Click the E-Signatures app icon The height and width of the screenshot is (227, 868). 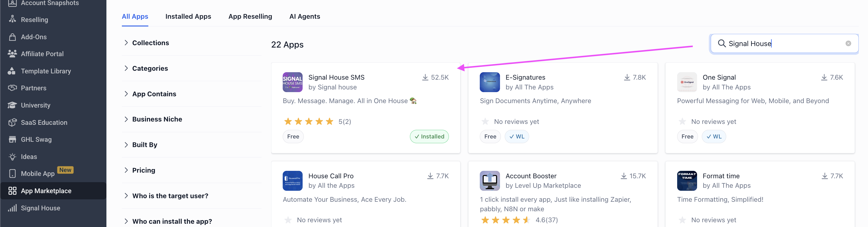coord(489,82)
